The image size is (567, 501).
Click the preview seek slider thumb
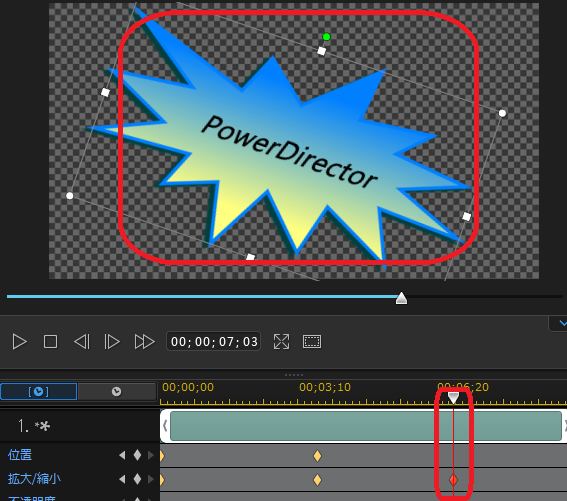pyautogui.click(x=401, y=298)
